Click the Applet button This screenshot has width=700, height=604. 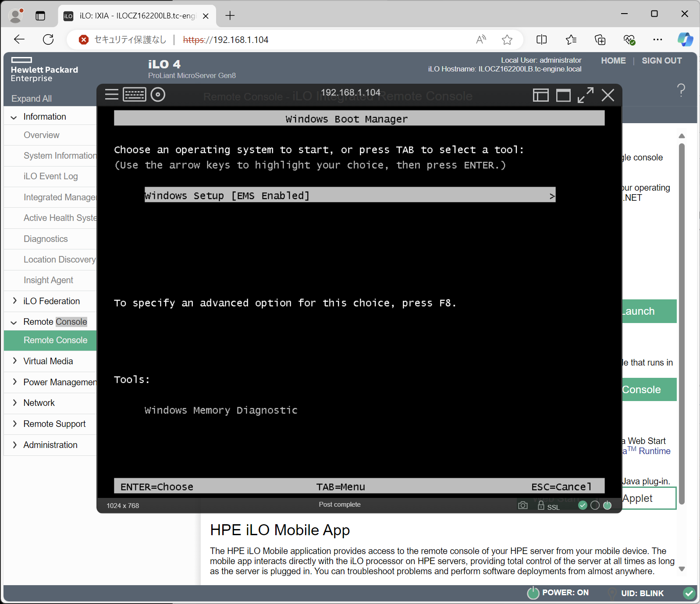pos(650,498)
